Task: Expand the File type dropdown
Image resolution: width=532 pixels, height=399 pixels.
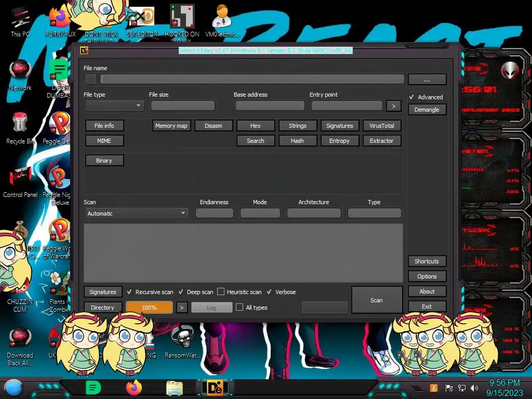Action: [x=115, y=105]
